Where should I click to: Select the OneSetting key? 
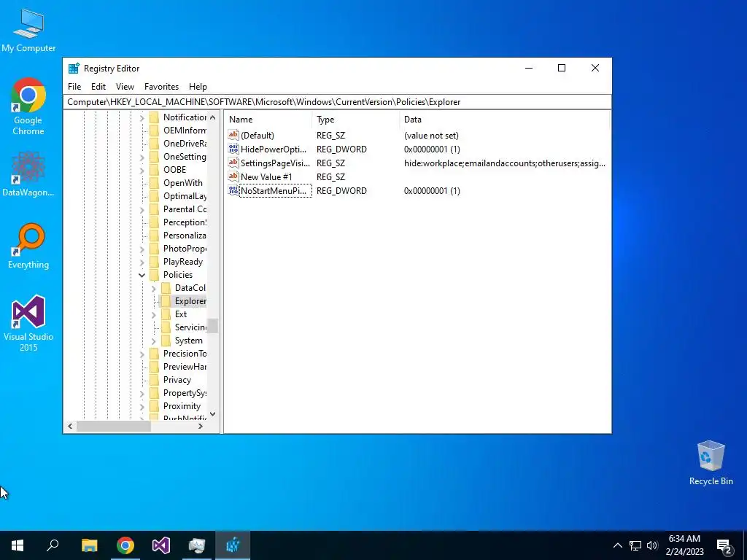pos(185,157)
